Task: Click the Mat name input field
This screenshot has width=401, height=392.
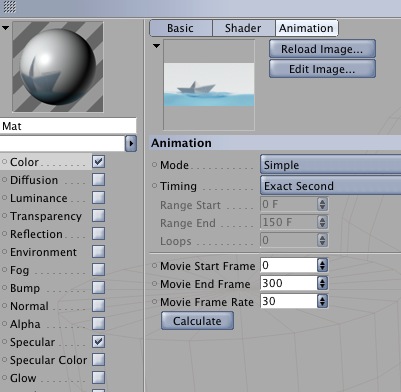Action: (x=68, y=126)
